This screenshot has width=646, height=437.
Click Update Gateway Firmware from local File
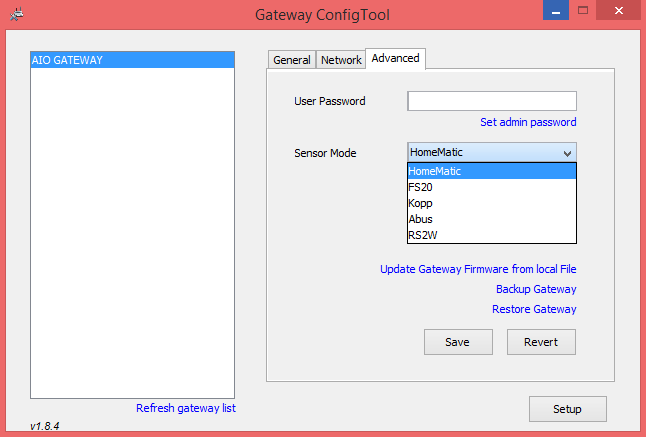(478, 269)
